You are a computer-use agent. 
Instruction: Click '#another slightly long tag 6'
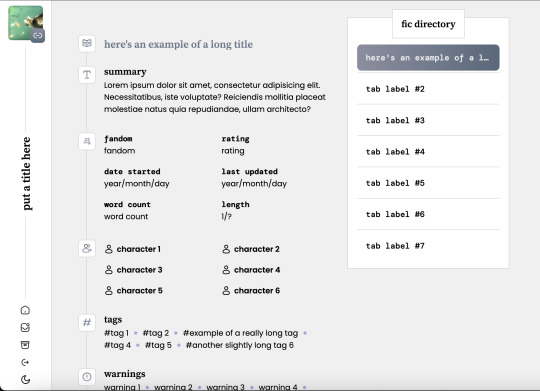point(240,345)
